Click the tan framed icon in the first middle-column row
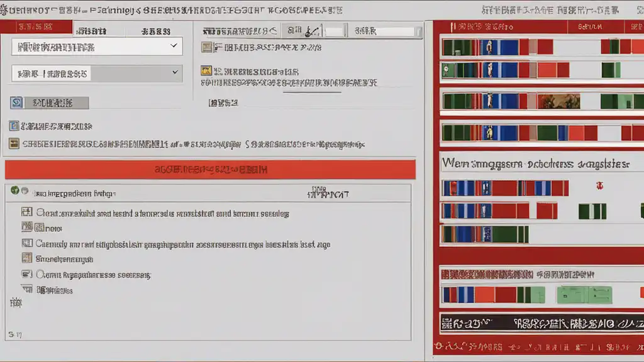 [x=206, y=47]
